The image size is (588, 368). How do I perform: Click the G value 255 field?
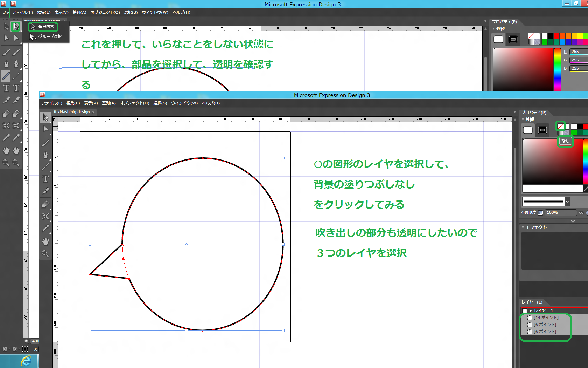579,60
